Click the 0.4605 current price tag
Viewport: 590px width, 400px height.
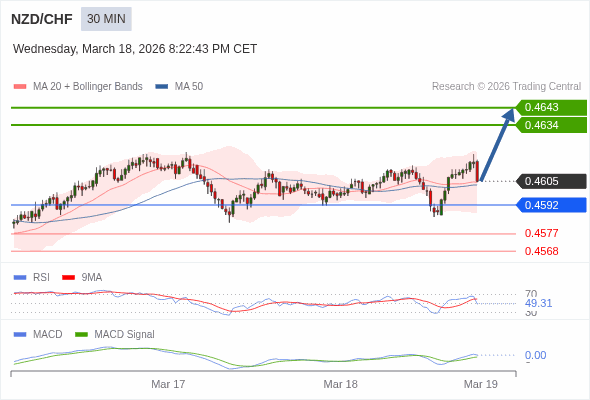click(551, 181)
